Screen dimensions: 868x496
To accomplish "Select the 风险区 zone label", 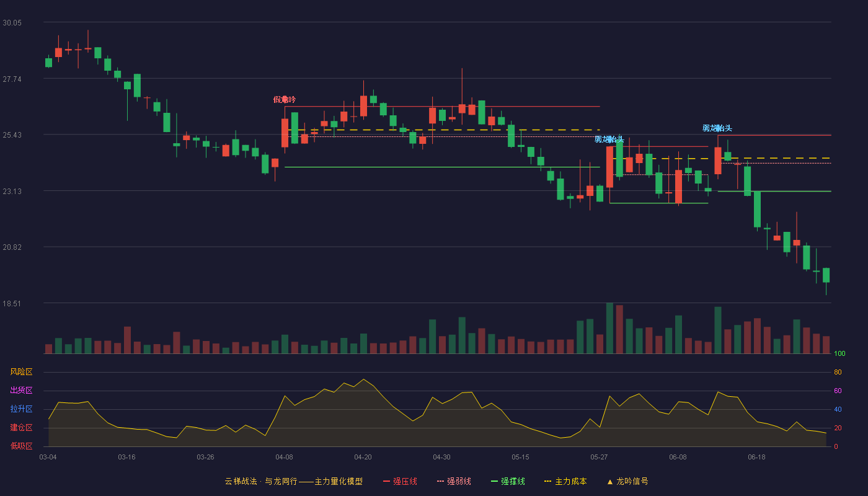I will coord(21,372).
